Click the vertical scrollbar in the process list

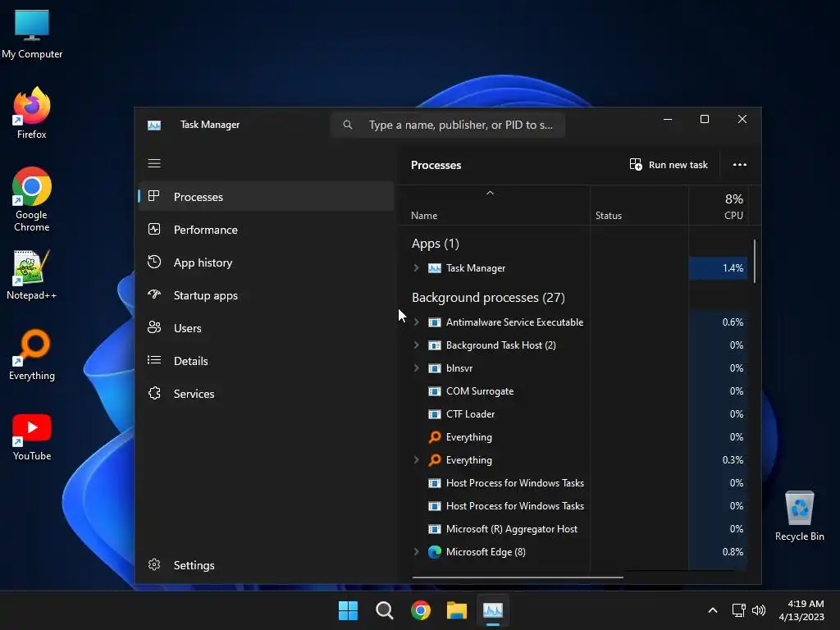pos(755,262)
